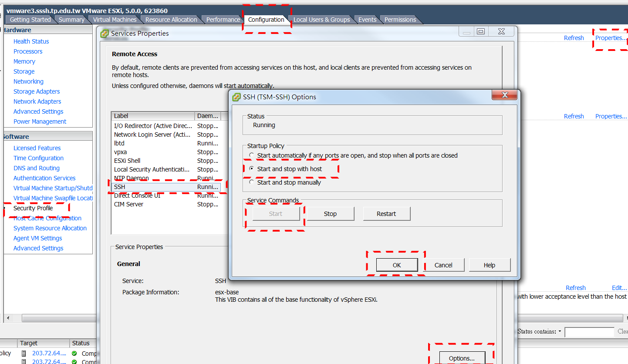
Task: Open Power Management link
Action: tap(40, 121)
